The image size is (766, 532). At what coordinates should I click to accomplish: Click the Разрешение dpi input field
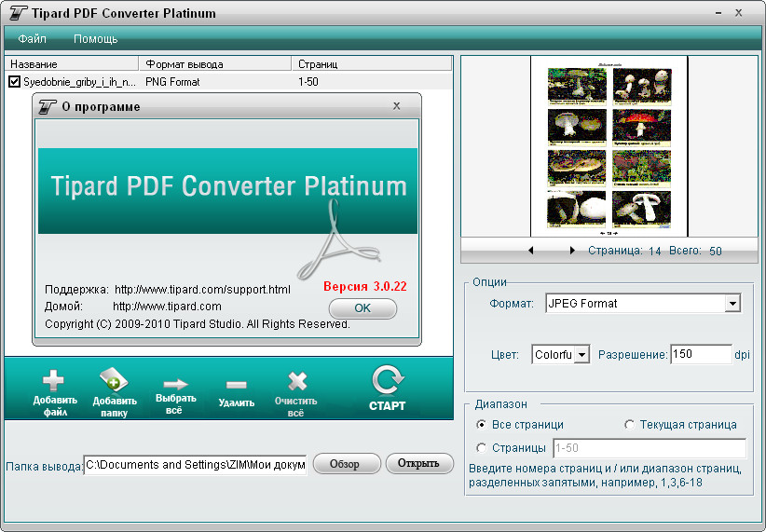click(x=701, y=354)
